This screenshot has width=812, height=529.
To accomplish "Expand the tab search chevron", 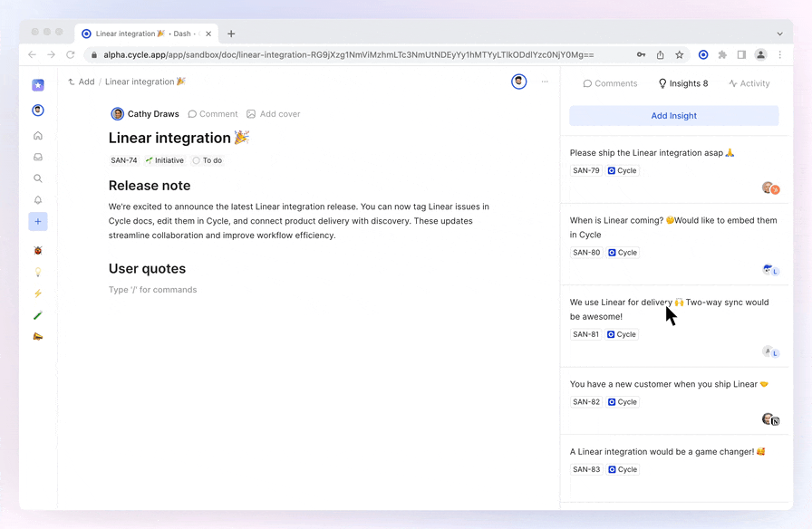I will pos(780,34).
